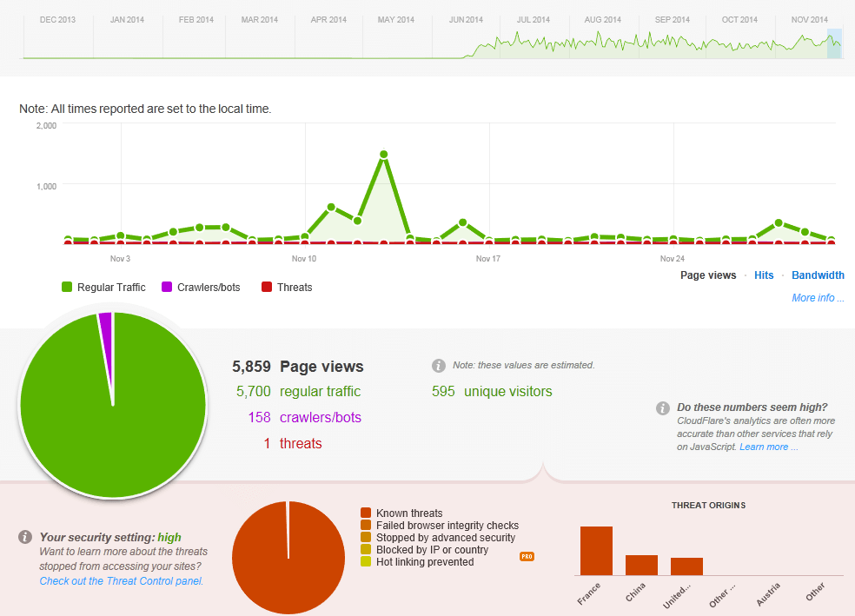The image size is (855, 616).
Task: Switch chart to Page views
Action: pos(708,275)
